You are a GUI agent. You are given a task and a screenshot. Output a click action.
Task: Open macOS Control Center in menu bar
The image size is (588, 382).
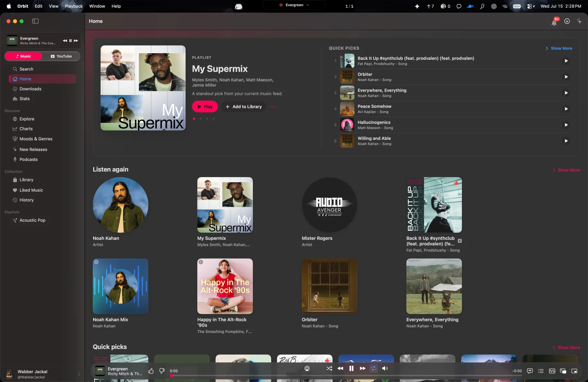[x=531, y=6]
